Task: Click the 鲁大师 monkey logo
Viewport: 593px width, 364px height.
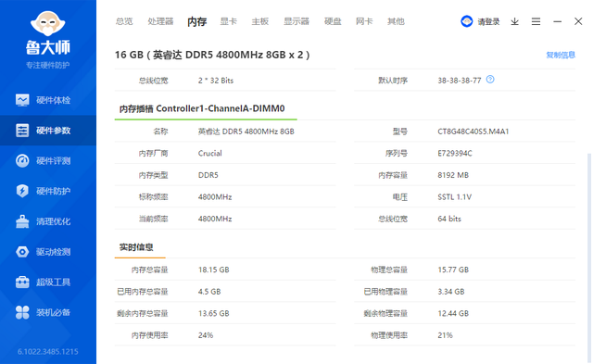Action: click(x=47, y=23)
